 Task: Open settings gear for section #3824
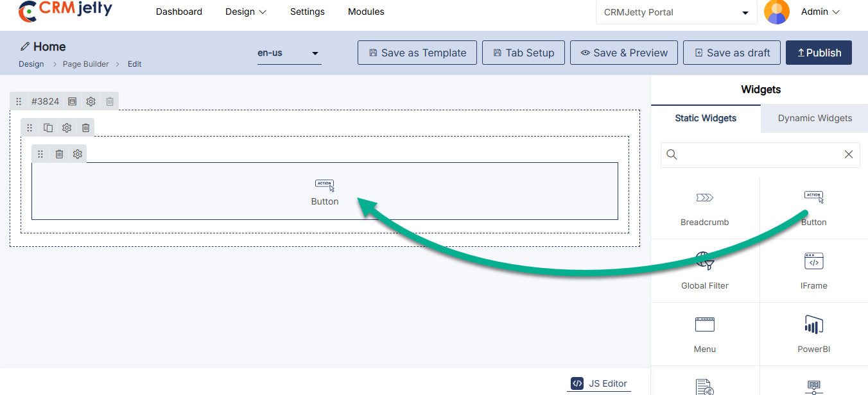91,101
